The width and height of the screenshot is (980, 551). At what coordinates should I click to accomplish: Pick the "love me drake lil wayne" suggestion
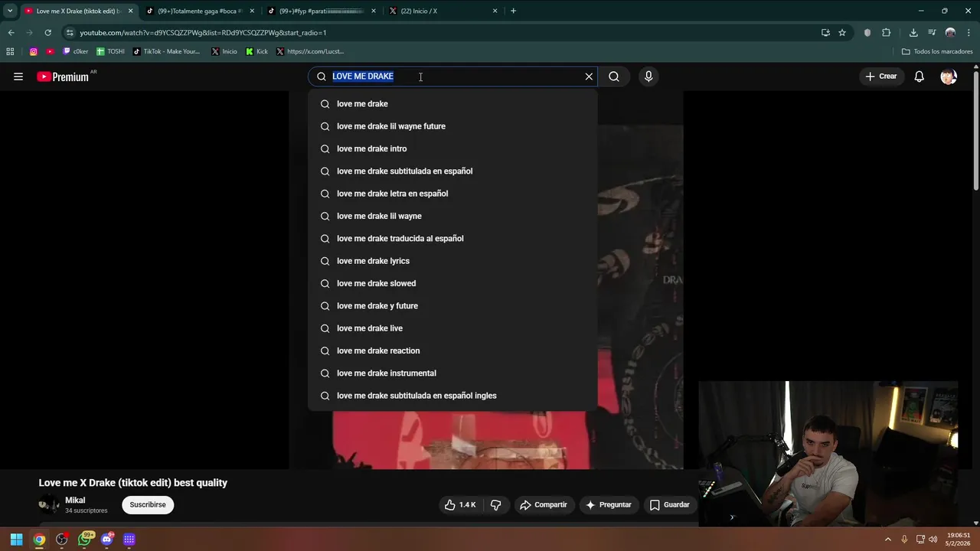coord(452,216)
